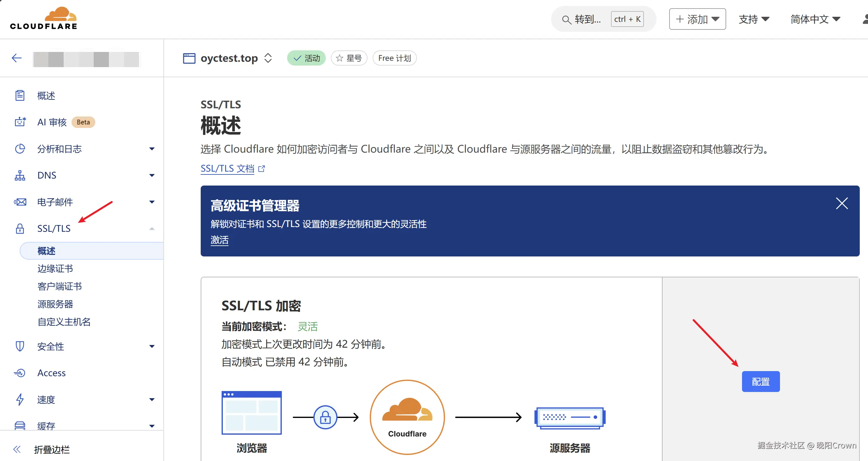Click the ctrl + K shortcut hint
Viewport: 868px width, 461px height.
coord(627,19)
